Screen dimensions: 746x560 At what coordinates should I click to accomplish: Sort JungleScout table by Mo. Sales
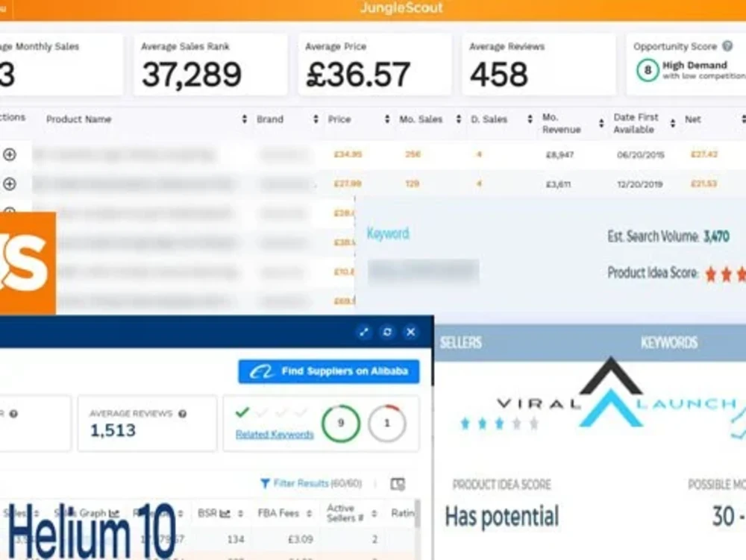458,119
